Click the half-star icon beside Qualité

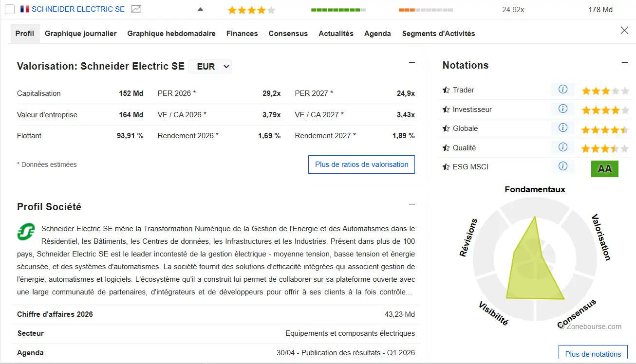pyautogui.click(x=446, y=148)
